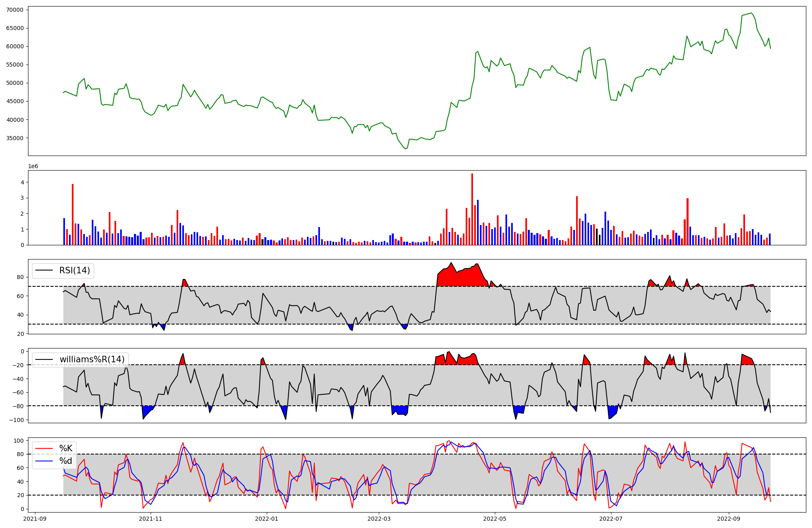Click the 4 tick on volume axis

coord(22,182)
